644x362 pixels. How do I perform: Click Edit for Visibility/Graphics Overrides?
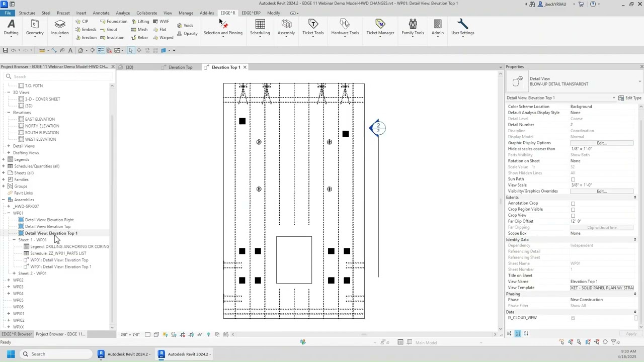pyautogui.click(x=601, y=192)
